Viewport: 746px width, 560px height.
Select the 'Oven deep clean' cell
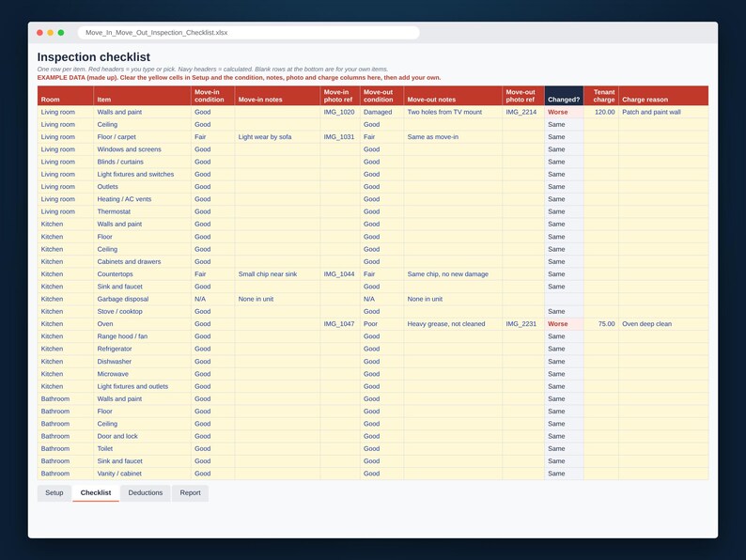pos(663,323)
